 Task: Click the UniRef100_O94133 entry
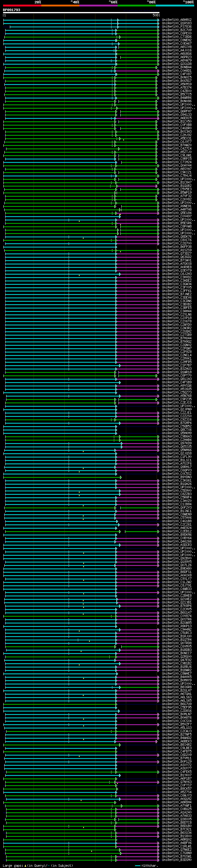[x=177, y=115]
